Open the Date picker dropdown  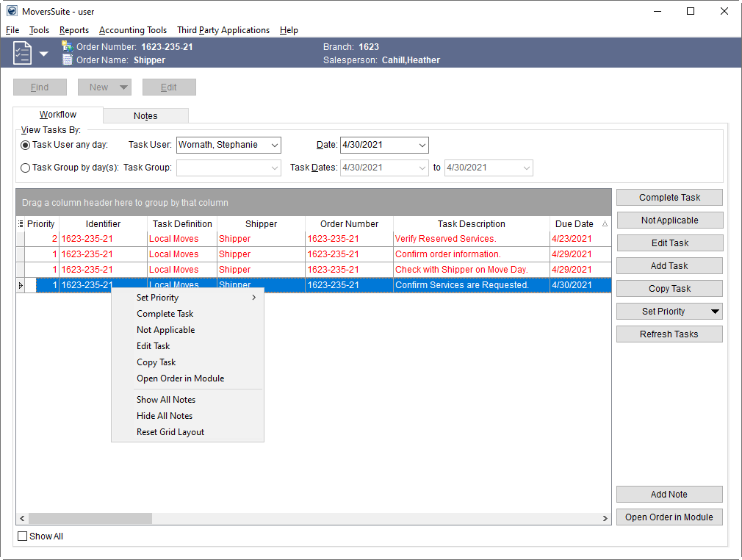tap(422, 146)
